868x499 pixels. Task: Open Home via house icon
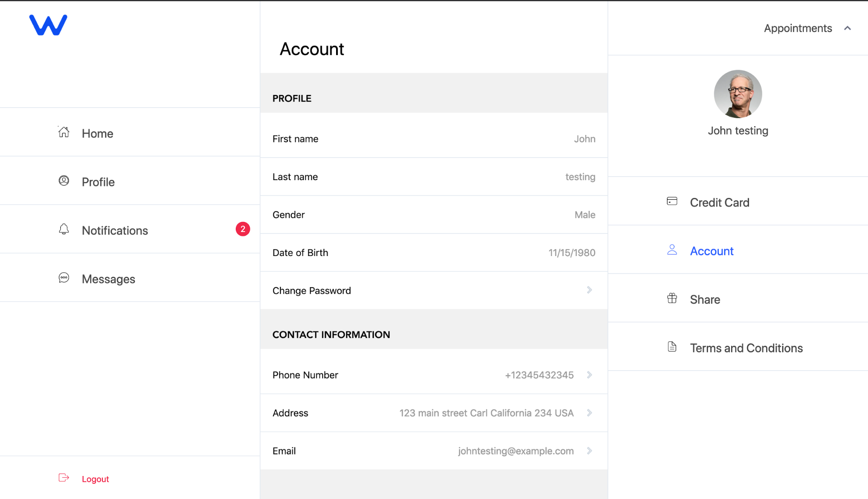pos(64,132)
